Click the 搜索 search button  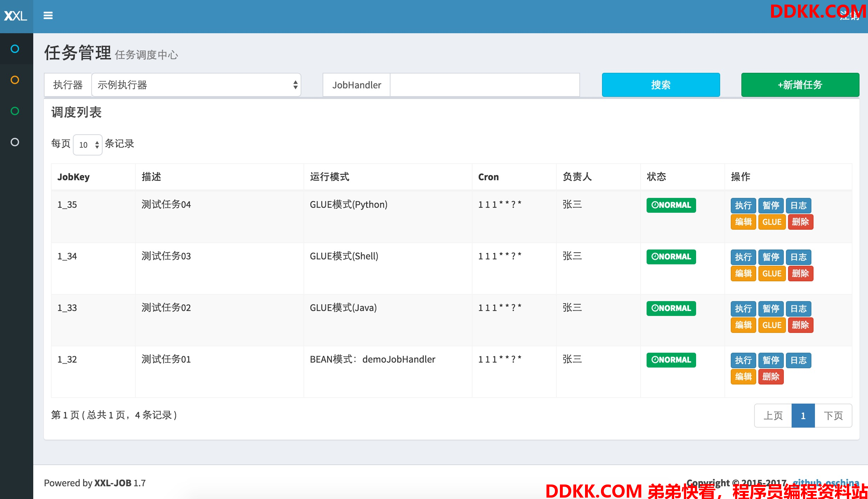[661, 85]
